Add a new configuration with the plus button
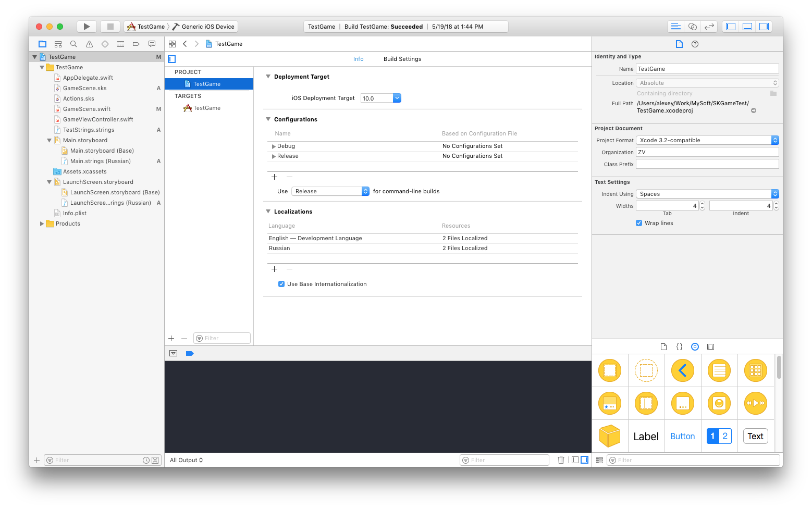Image resolution: width=812 pixels, height=509 pixels. coord(275,177)
